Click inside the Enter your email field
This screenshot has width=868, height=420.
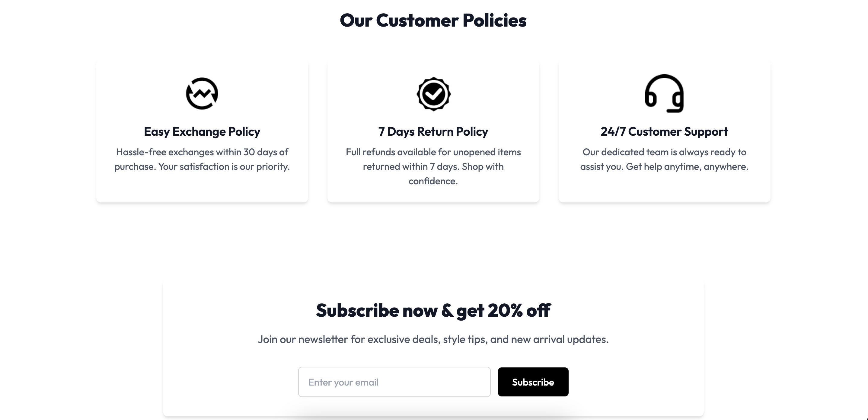click(x=394, y=382)
